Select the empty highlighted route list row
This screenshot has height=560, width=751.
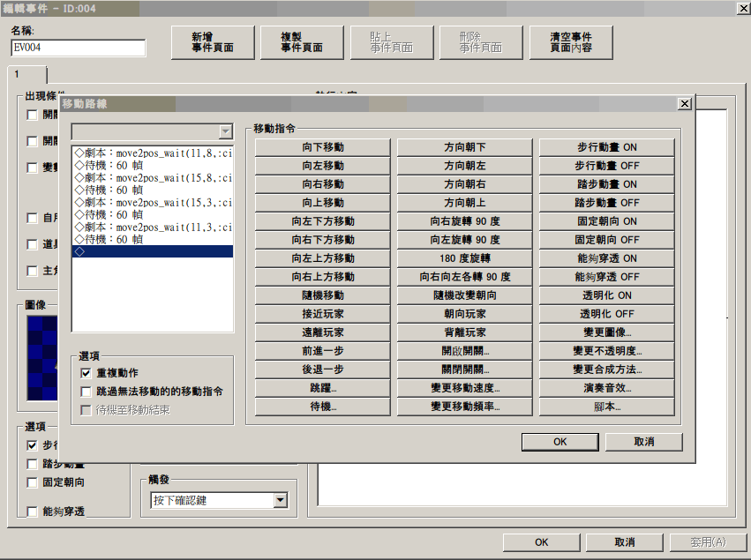(x=153, y=251)
